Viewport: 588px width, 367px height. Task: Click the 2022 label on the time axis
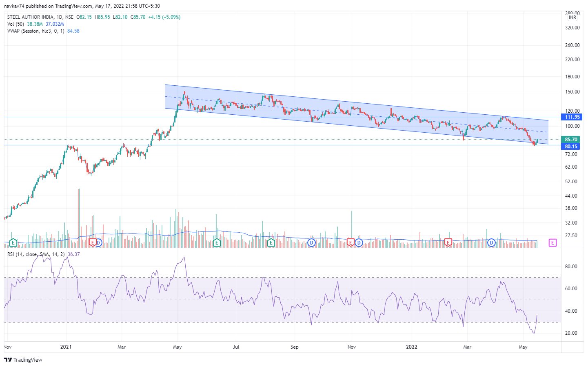click(x=412, y=347)
